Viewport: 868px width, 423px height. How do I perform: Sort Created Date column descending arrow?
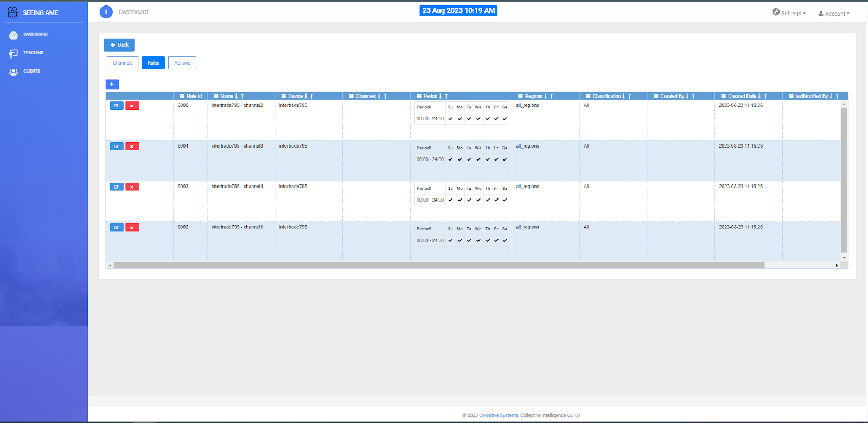(759, 96)
